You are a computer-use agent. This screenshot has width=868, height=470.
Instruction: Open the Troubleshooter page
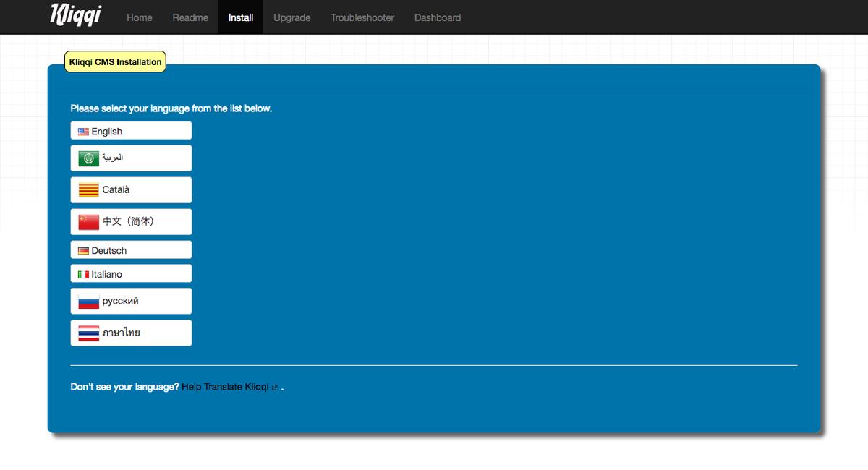pos(362,17)
